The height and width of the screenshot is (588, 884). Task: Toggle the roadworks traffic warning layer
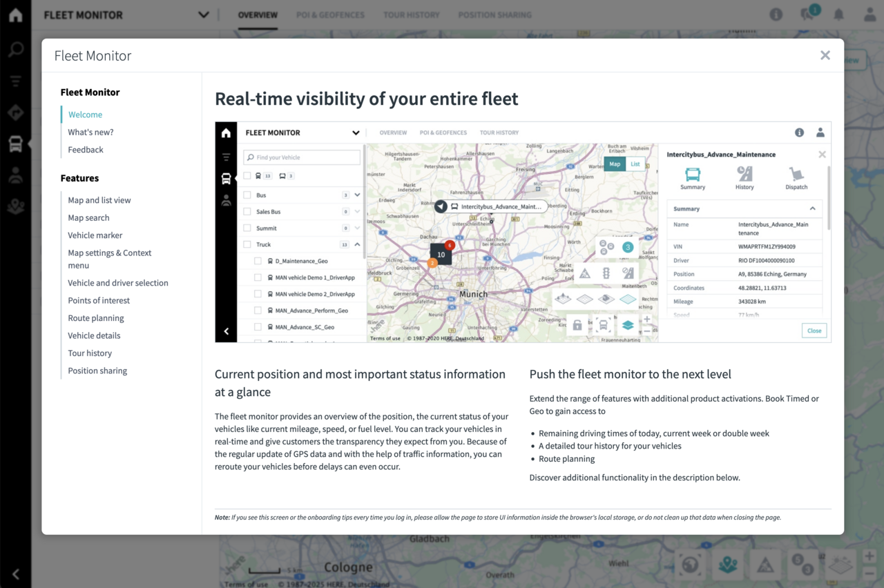tap(765, 565)
